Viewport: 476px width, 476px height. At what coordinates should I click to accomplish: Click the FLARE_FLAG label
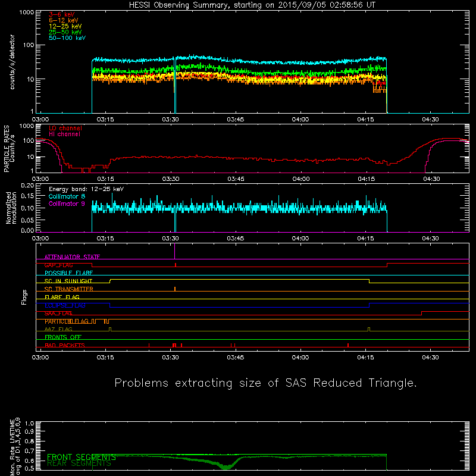click(x=62, y=297)
